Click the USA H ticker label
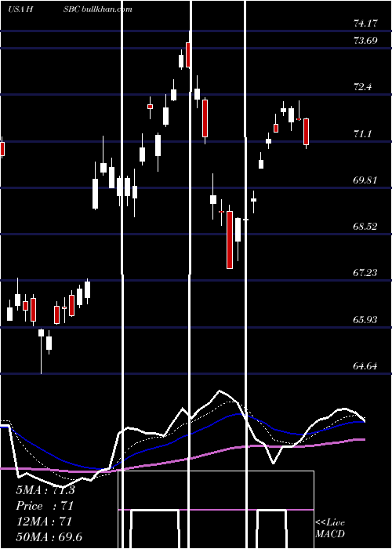This screenshot has height=549, width=392. tap(20, 9)
